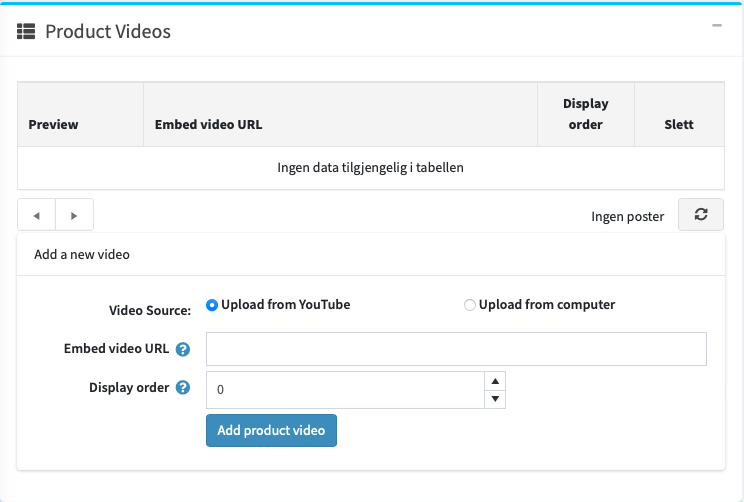Open help tooltip for Embed video URL

coord(183,349)
